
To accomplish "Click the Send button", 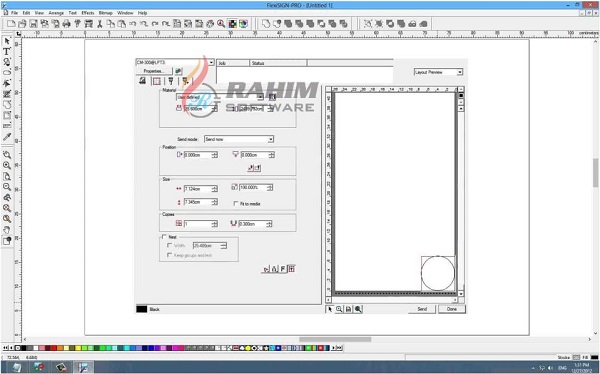I will (x=422, y=309).
